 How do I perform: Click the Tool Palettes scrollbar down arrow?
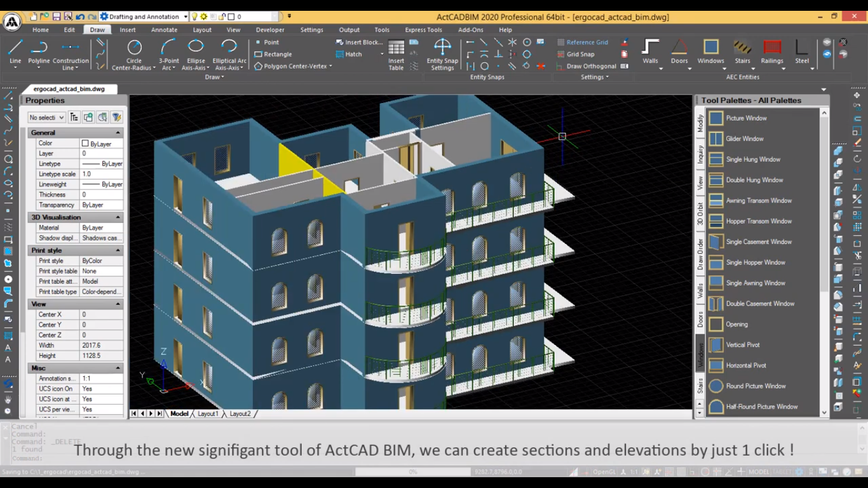pyautogui.click(x=824, y=412)
